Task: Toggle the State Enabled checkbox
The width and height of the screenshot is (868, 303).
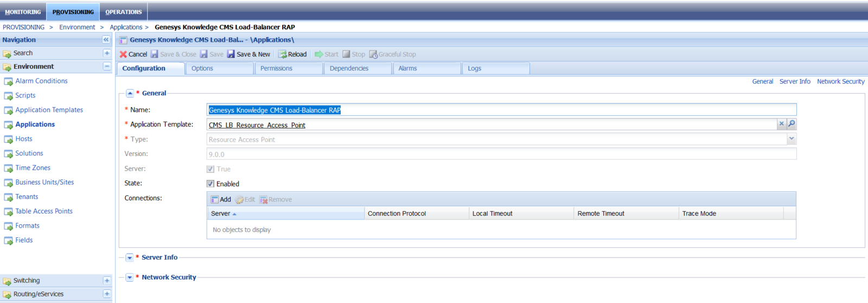Action: 210,184
